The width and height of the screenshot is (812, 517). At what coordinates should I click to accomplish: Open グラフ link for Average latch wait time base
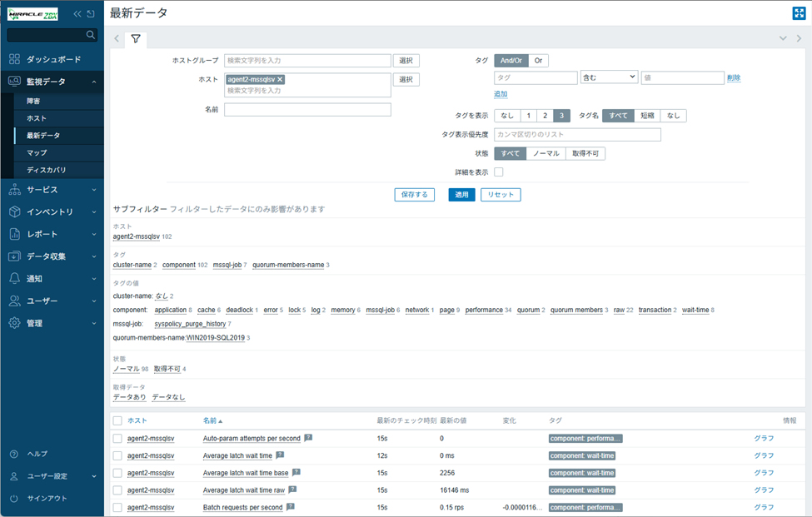click(x=763, y=473)
